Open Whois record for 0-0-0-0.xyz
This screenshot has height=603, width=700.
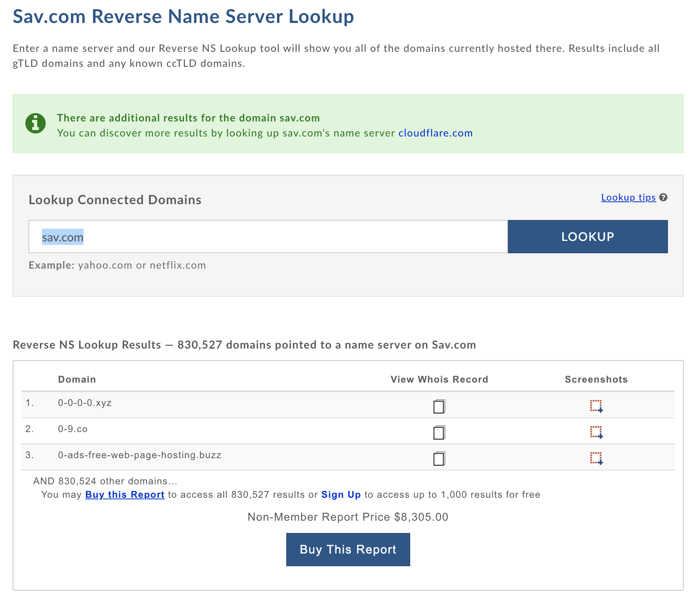tap(439, 406)
